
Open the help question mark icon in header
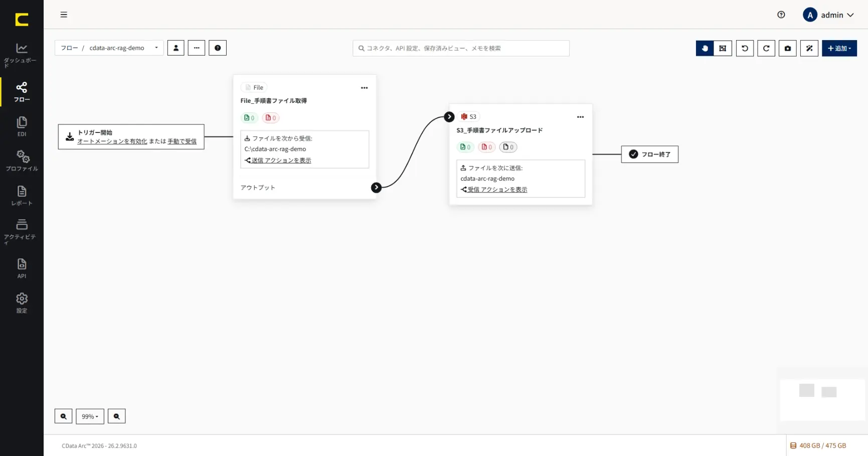[x=781, y=15]
